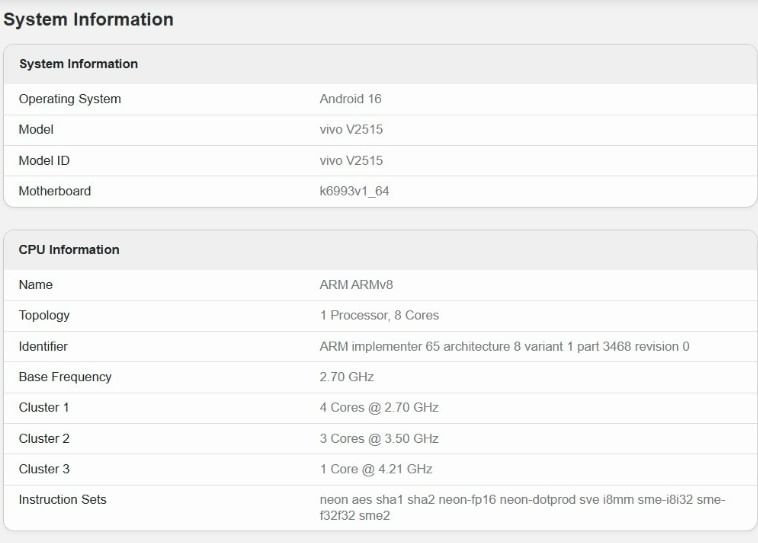Viewport: 758px width, 543px height.
Task: Click the Operating System row label
Action: [70, 99]
